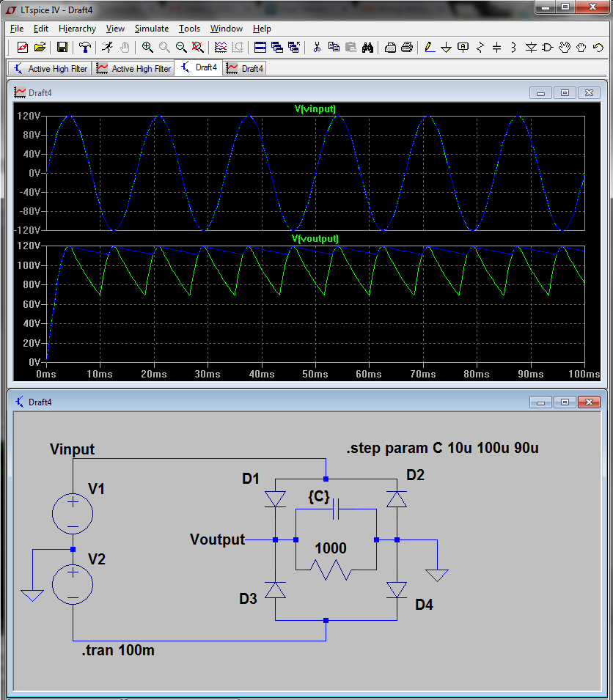Place a Ground symbol from toolbar
Screen dimensions: 613x700
point(446,47)
